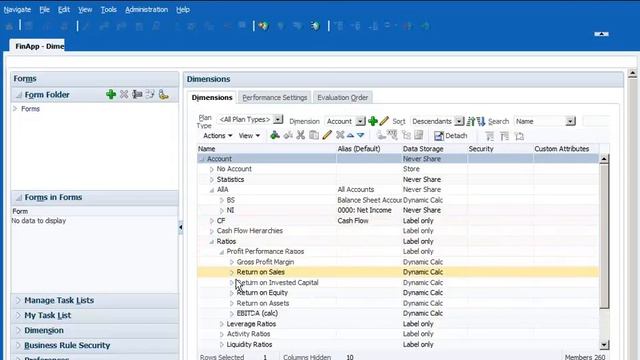The image size is (640, 360).
Task: Expand the Statistics member
Action: [x=211, y=180]
